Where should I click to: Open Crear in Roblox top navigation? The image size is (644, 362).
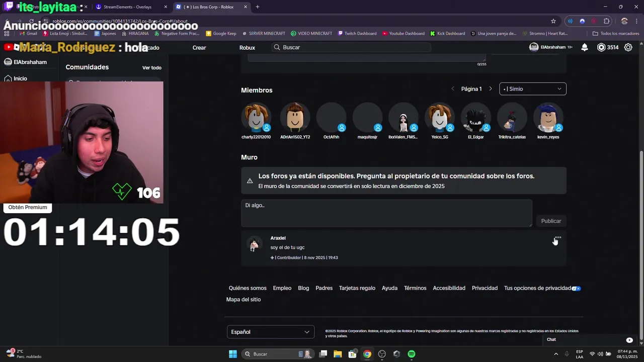pyautogui.click(x=199, y=48)
